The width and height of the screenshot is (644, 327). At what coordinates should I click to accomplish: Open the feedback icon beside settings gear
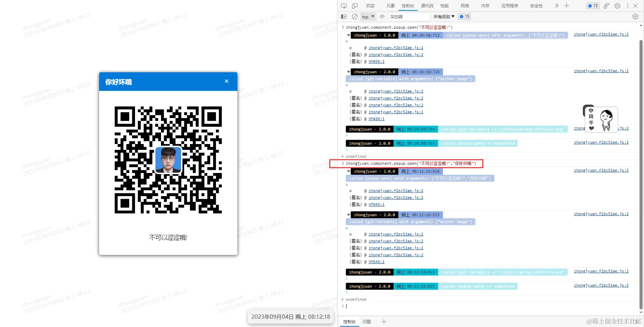[x=606, y=6]
